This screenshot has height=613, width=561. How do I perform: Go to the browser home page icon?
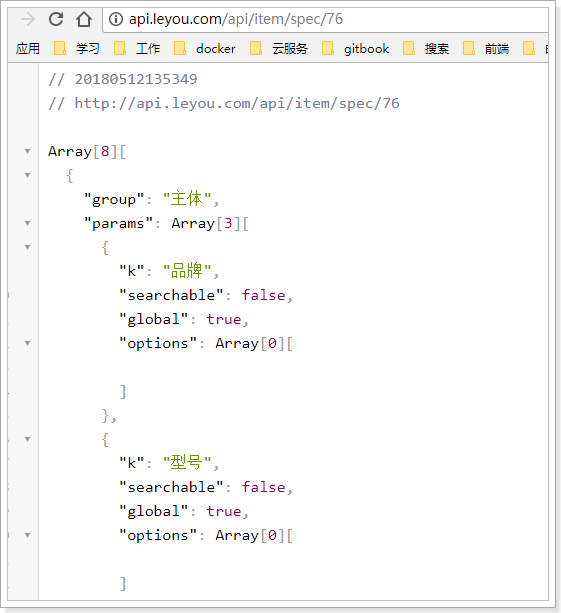coord(84,19)
